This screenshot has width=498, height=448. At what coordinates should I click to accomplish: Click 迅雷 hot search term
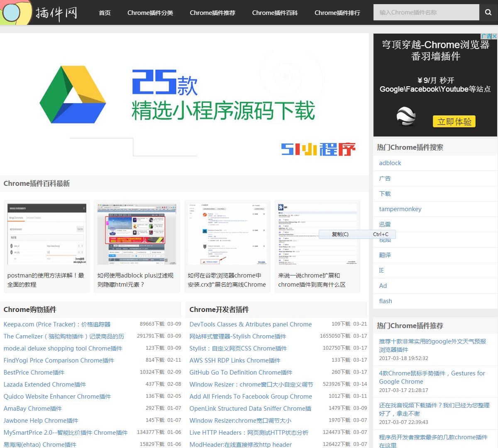tap(385, 224)
